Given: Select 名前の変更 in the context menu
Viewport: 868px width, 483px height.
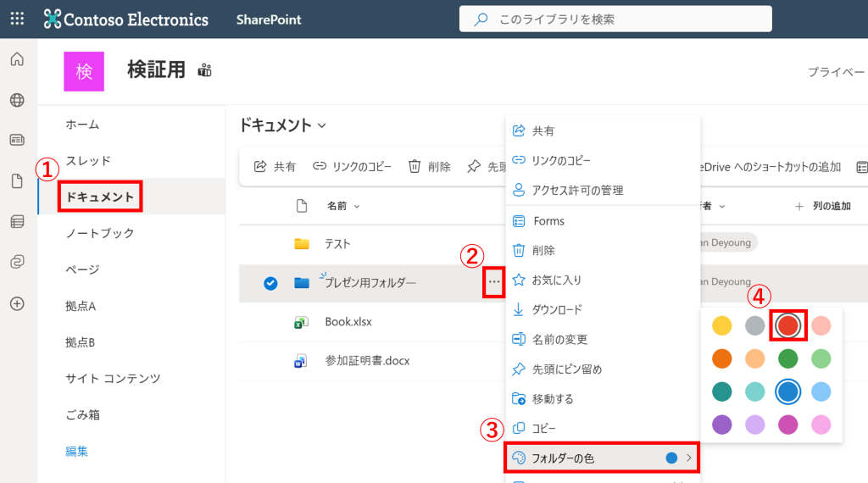Looking at the screenshot, I should click(559, 339).
